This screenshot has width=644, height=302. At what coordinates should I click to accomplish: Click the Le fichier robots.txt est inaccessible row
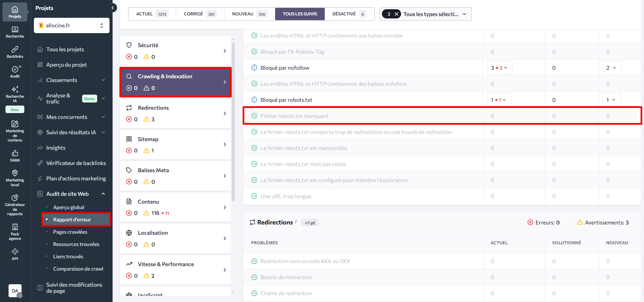442,148
